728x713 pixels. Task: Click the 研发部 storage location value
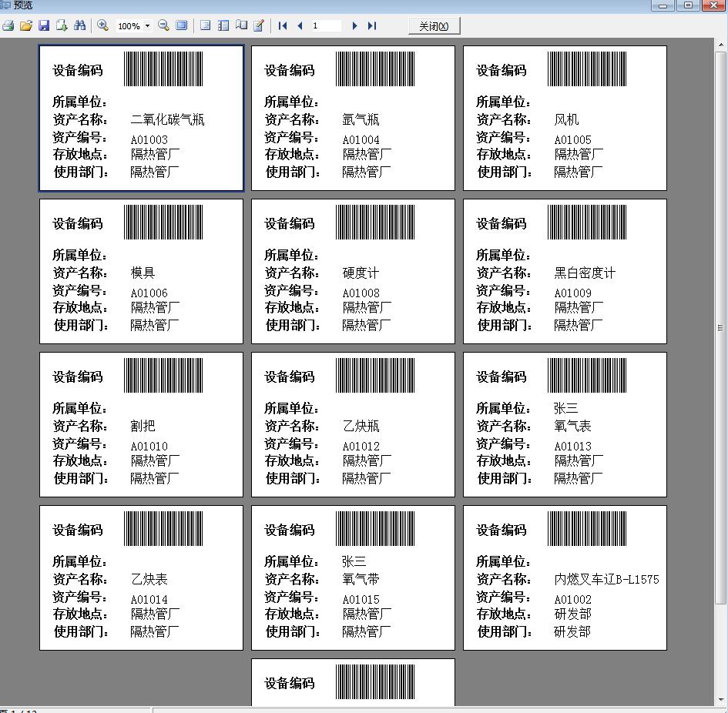[x=573, y=614]
